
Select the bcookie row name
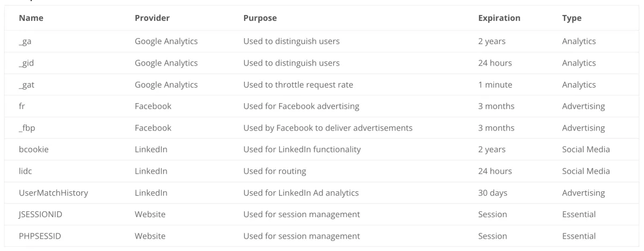coord(34,149)
